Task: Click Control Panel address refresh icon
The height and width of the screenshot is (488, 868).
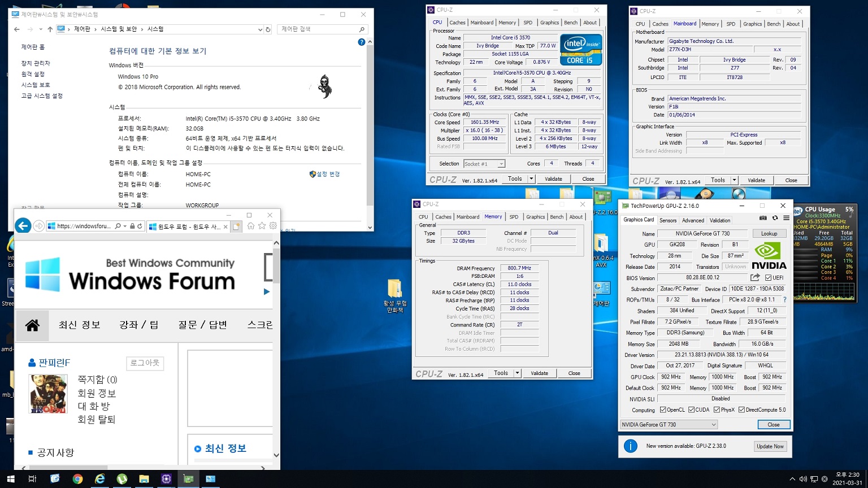Action: [268, 29]
